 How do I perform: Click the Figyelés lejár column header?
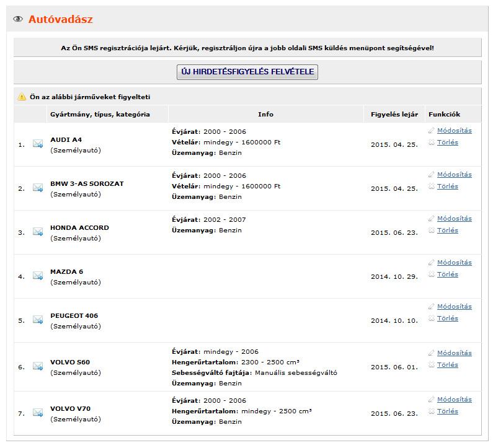[394, 115]
